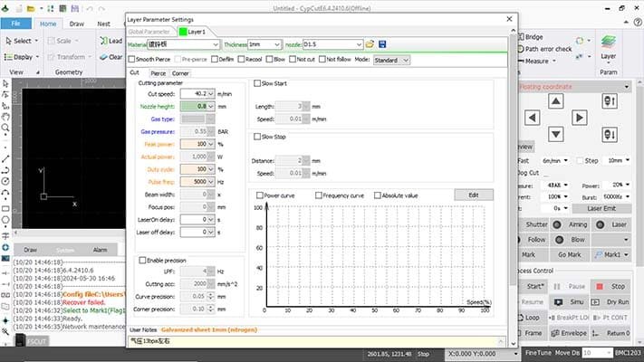Click the Return 0 button

pyautogui.click(x=611, y=333)
